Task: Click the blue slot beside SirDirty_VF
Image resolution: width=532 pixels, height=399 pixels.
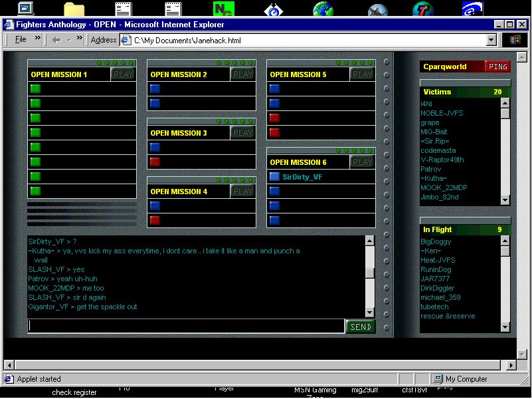Action: (274, 177)
